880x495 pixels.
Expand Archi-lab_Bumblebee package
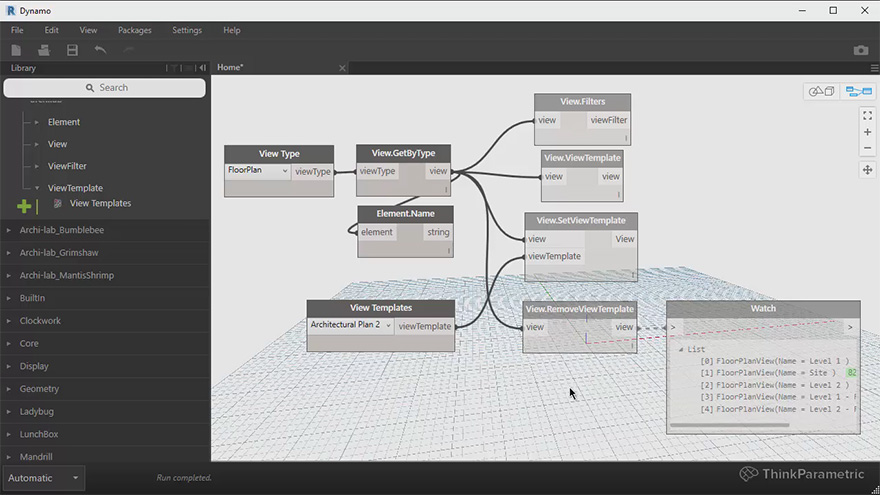pos(8,230)
